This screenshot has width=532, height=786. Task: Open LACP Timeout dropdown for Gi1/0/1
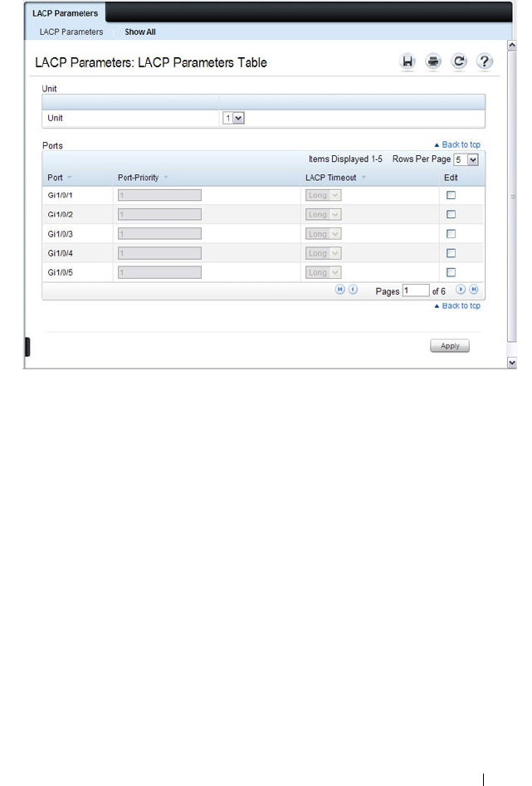tap(323, 195)
